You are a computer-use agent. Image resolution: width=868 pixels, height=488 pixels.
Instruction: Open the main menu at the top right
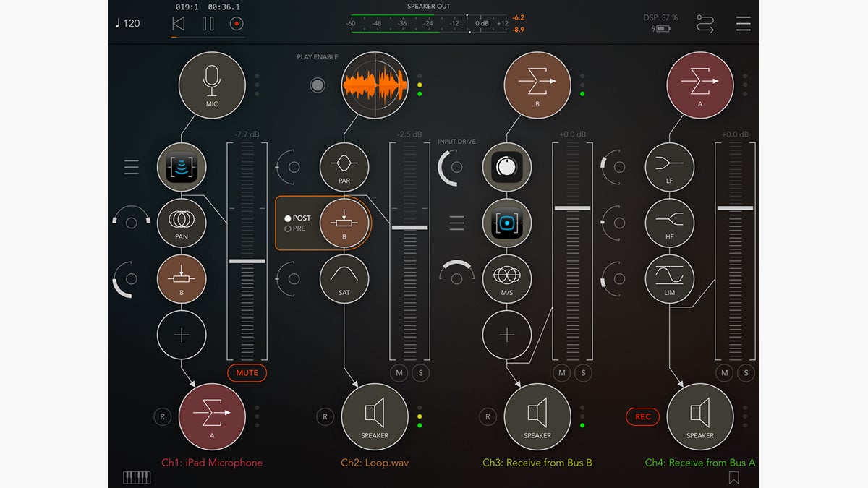[743, 23]
